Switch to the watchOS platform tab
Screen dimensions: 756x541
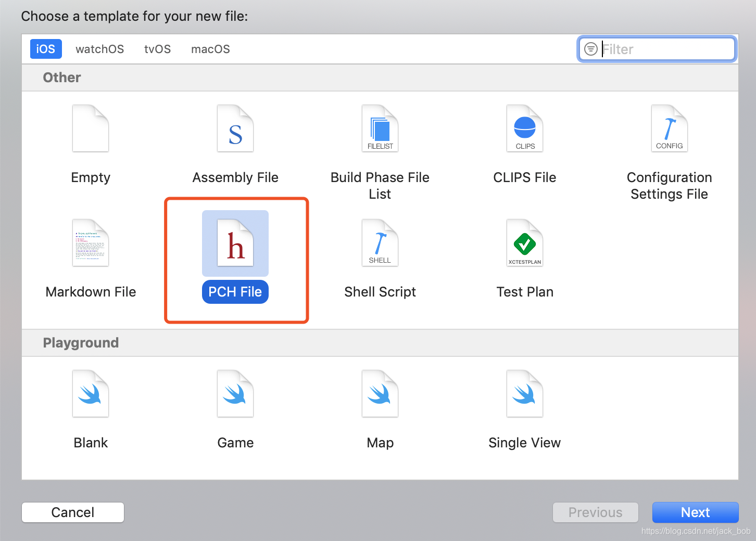point(100,49)
